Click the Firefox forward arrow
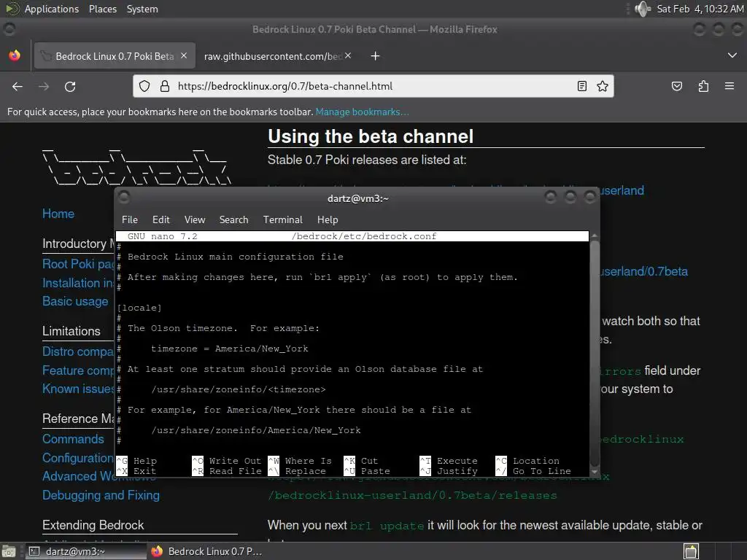The height and width of the screenshot is (560, 747). pyautogui.click(x=44, y=86)
